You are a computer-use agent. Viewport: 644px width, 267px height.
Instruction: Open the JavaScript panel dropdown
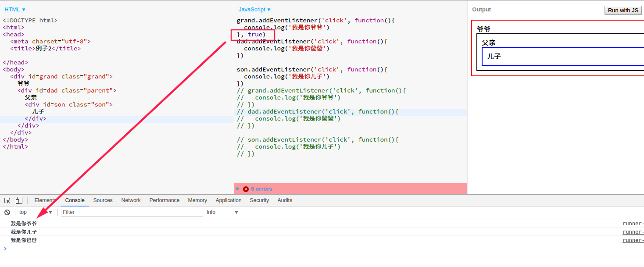click(254, 10)
